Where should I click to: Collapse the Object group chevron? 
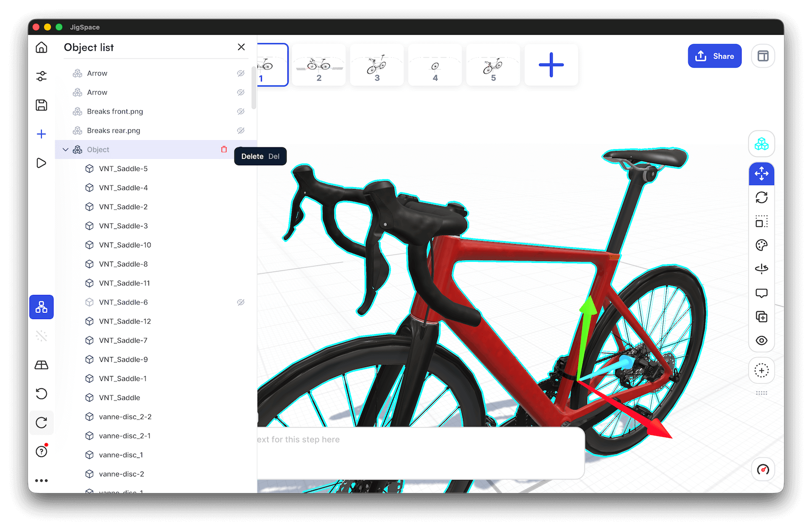pyautogui.click(x=65, y=149)
